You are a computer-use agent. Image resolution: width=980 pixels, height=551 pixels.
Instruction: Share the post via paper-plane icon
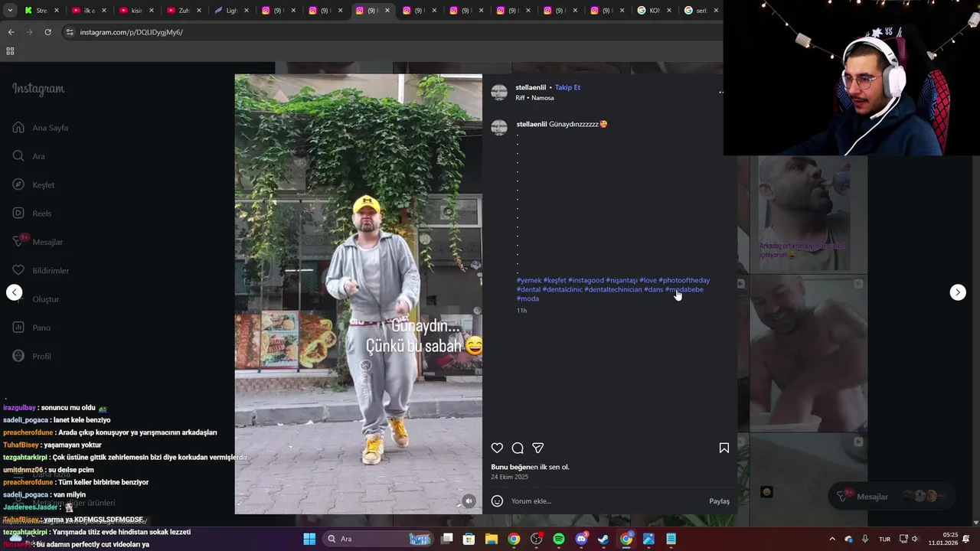[538, 448]
